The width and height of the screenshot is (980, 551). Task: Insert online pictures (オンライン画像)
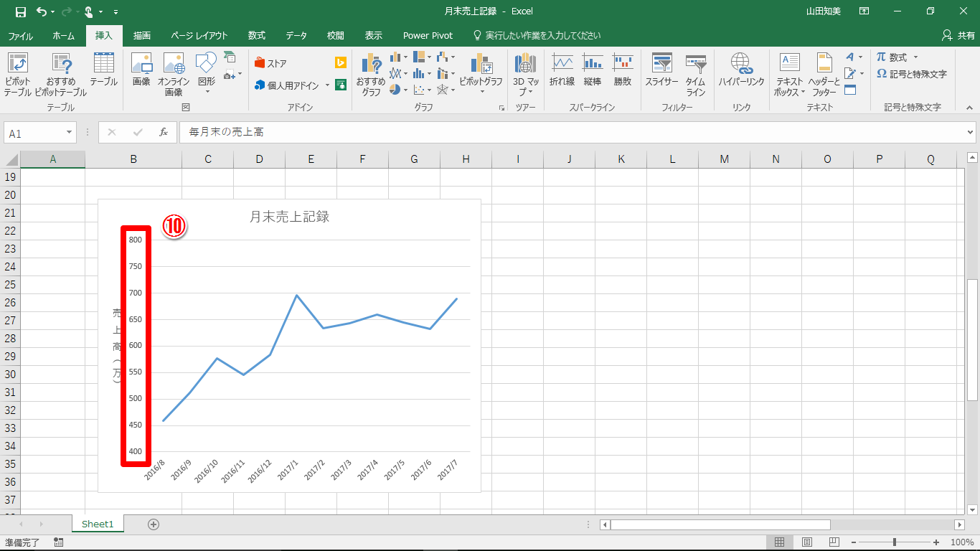(174, 74)
